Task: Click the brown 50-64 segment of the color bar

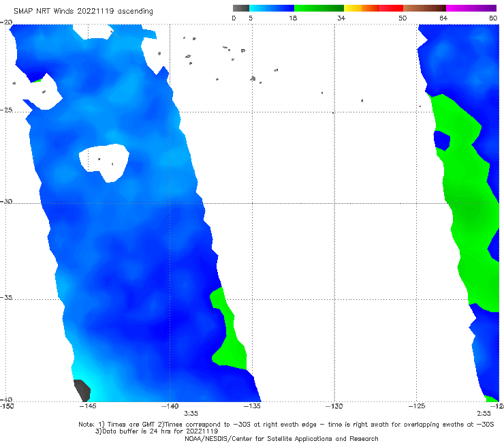Action: click(x=424, y=8)
